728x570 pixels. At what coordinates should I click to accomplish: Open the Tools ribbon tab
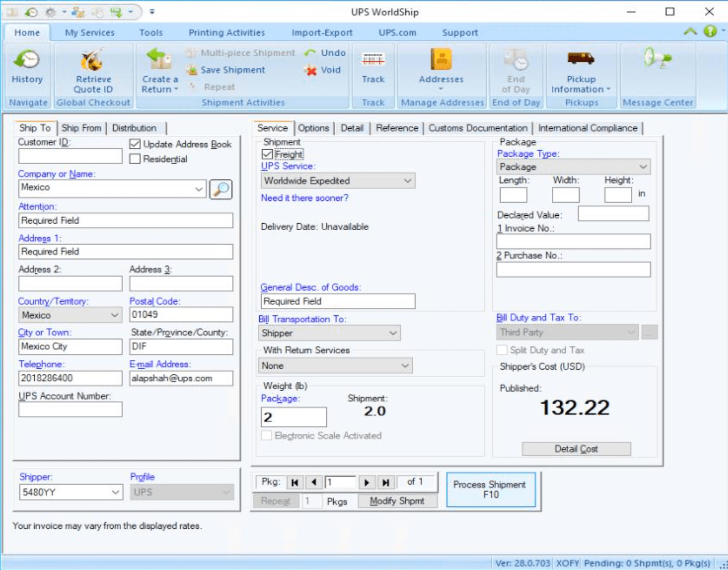pos(151,32)
